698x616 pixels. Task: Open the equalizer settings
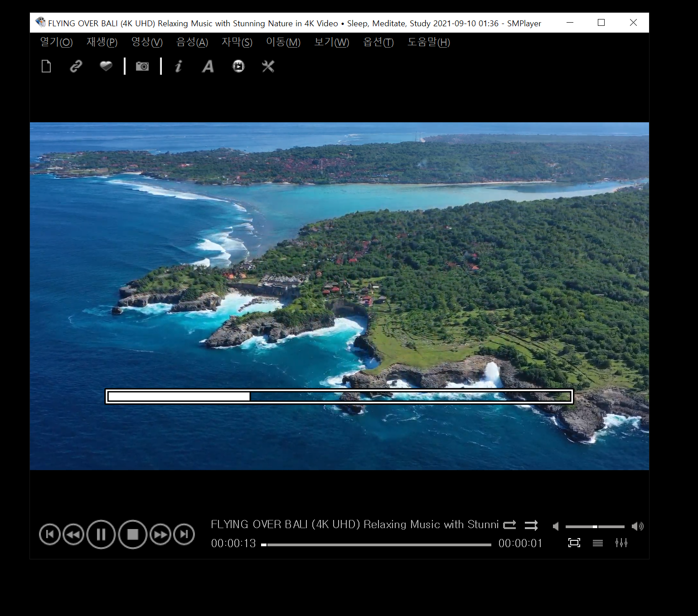coord(621,543)
